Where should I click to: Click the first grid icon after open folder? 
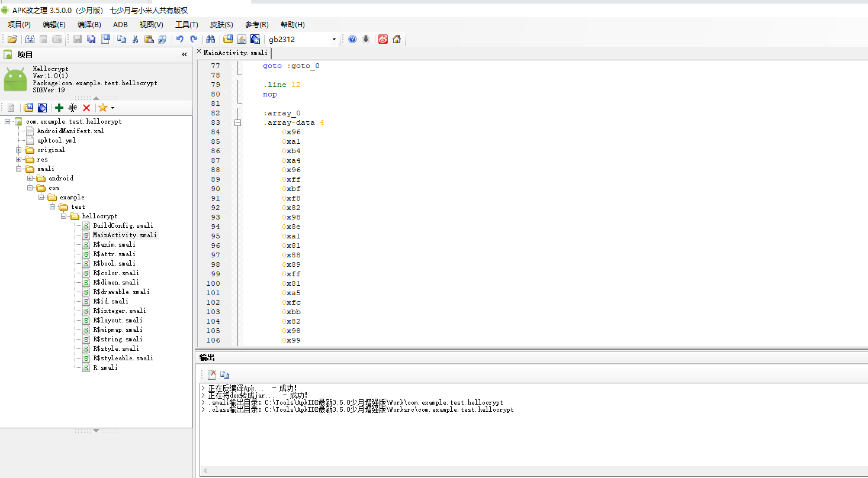(x=30, y=39)
